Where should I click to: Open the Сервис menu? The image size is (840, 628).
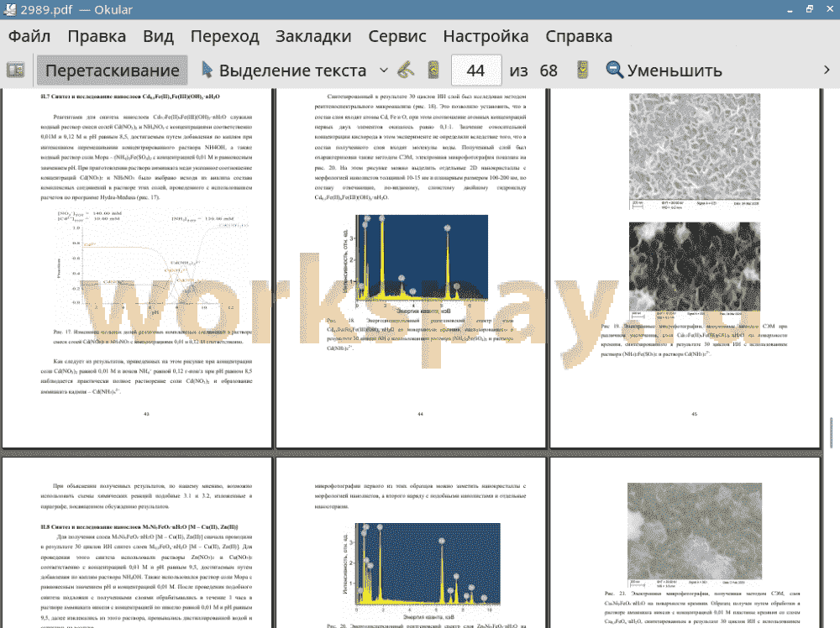397,36
